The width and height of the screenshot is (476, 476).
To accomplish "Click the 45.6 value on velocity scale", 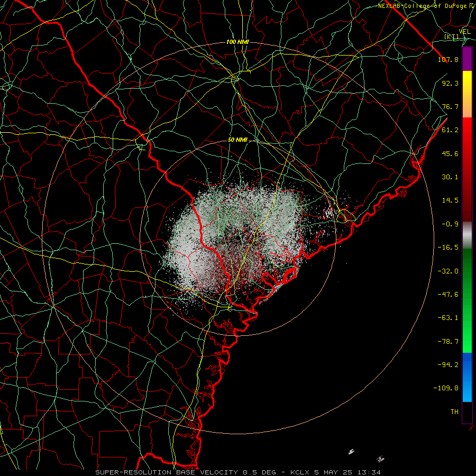I will [450, 153].
